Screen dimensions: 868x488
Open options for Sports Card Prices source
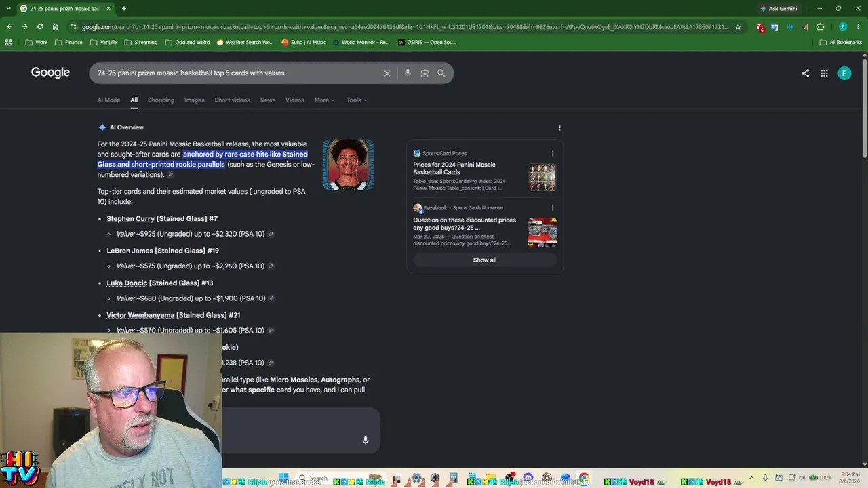553,154
